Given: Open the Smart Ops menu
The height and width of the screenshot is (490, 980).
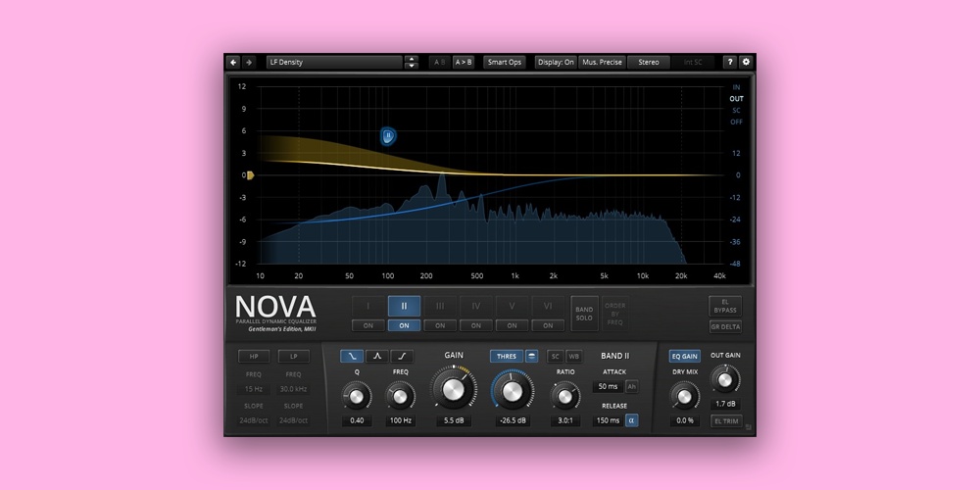Looking at the screenshot, I should (x=505, y=62).
